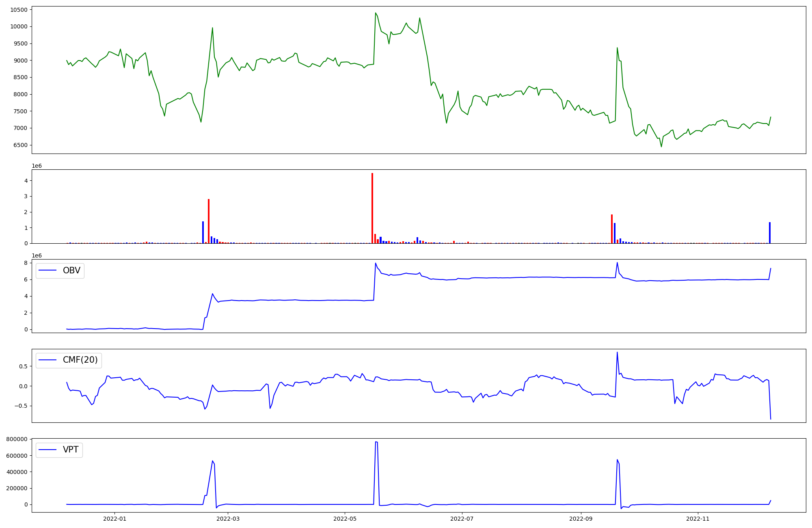Click the 2022-07 date tick label
The image size is (812, 528).
[x=462, y=519]
